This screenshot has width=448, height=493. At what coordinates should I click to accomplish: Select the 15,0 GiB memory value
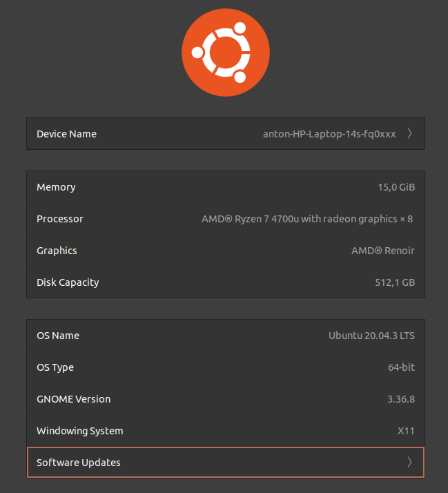pyautogui.click(x=396, y=187)
